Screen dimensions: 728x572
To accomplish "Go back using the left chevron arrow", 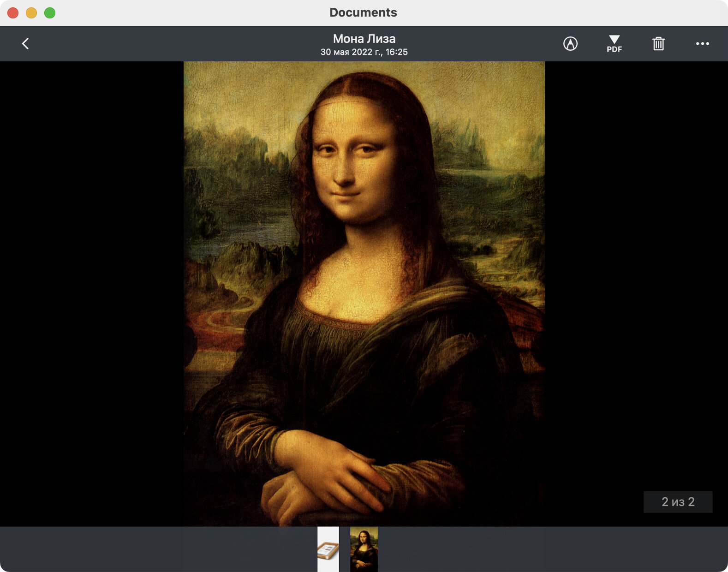I will [x=25, y=44].
